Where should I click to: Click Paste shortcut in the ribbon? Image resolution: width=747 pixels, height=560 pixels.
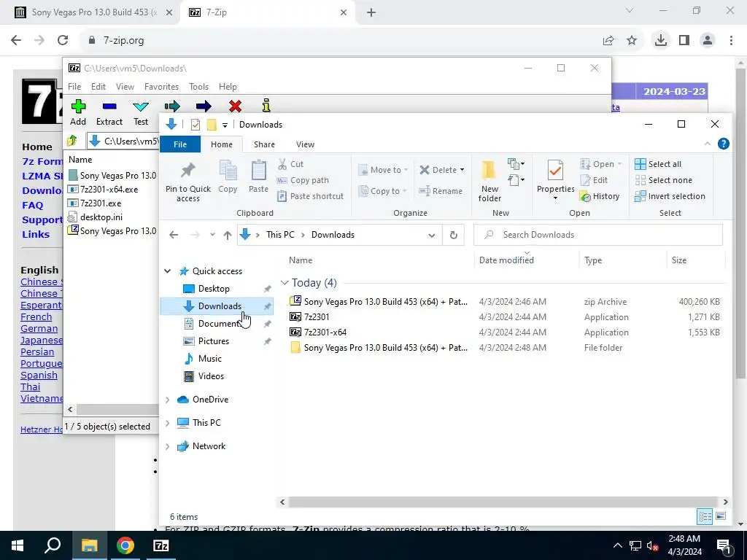(311, 196)
